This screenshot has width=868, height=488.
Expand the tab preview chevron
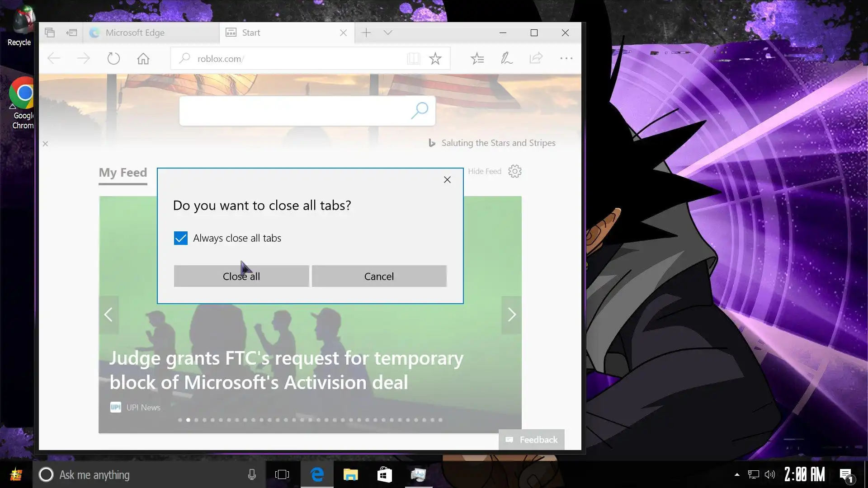coord(388,33)
